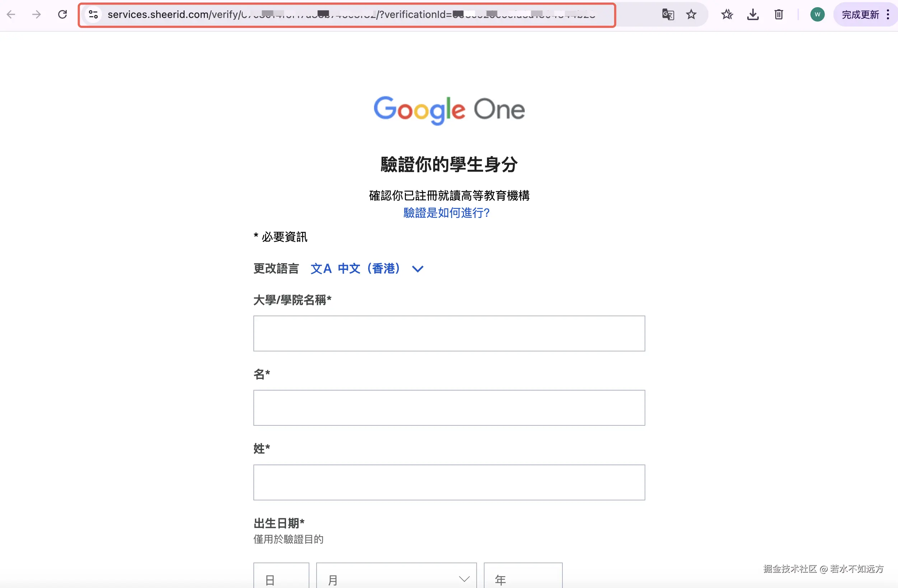Click the back navigation arrow
Viewport: 898px width, 588px height.
point(11,14)
